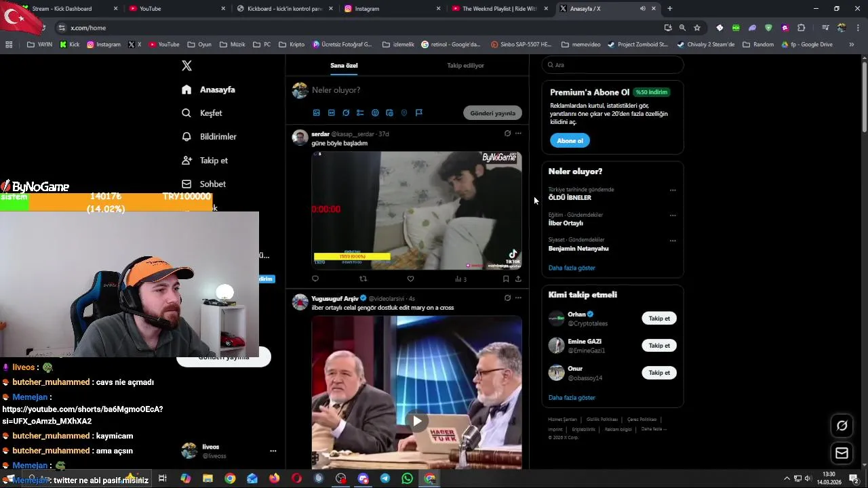
Task: Open OBS Studio from the taskbar
Action: pos(340,479)
